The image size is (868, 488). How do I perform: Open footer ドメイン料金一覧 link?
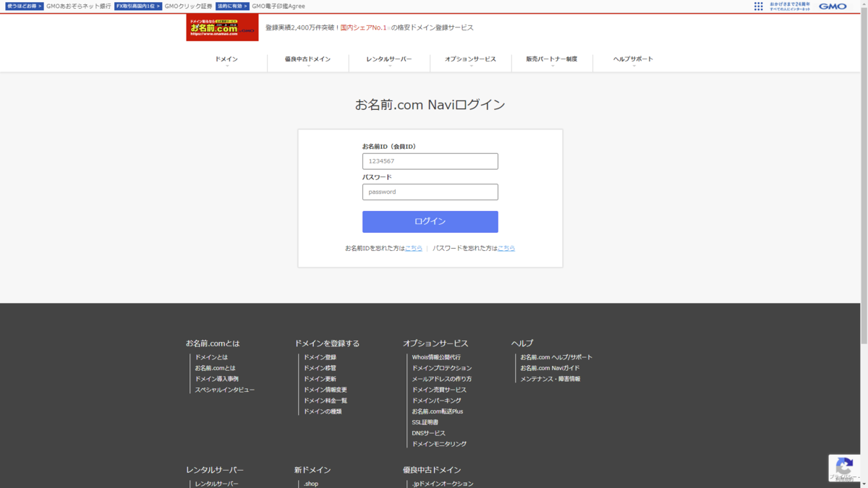pos(325,401)
